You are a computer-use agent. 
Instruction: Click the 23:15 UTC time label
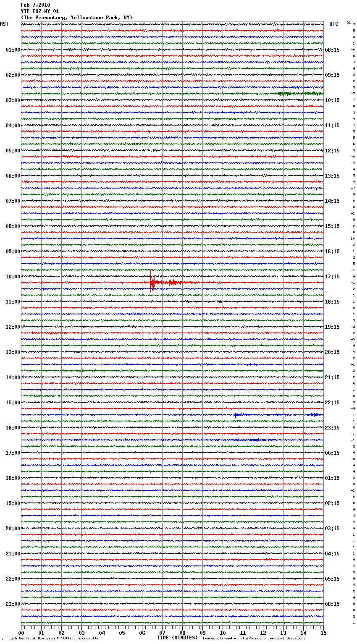tap(332, 428)
